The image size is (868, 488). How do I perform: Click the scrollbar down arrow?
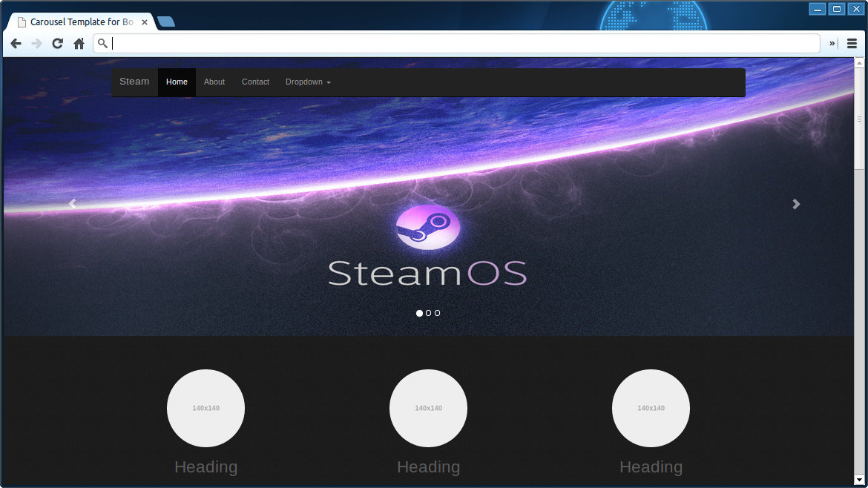[x=859, y=480]
